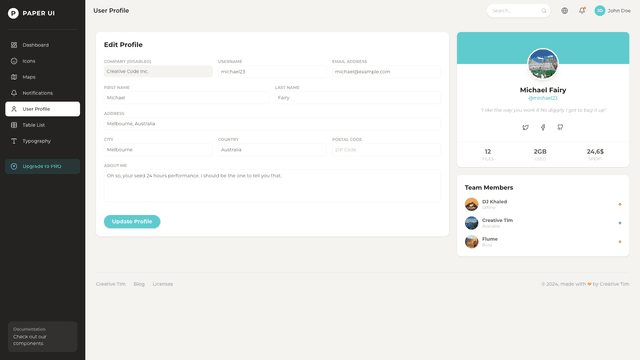
Task: Click the Michael Fairy name heading
Action: (x=543, y=90)
